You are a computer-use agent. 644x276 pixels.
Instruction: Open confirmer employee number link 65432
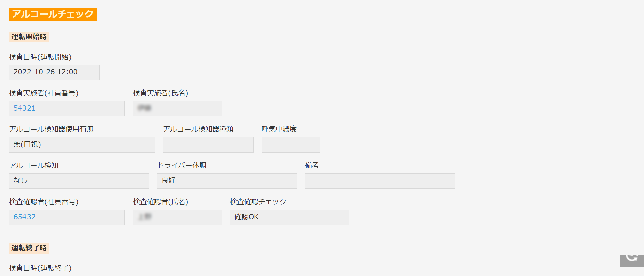click(24, 217)
